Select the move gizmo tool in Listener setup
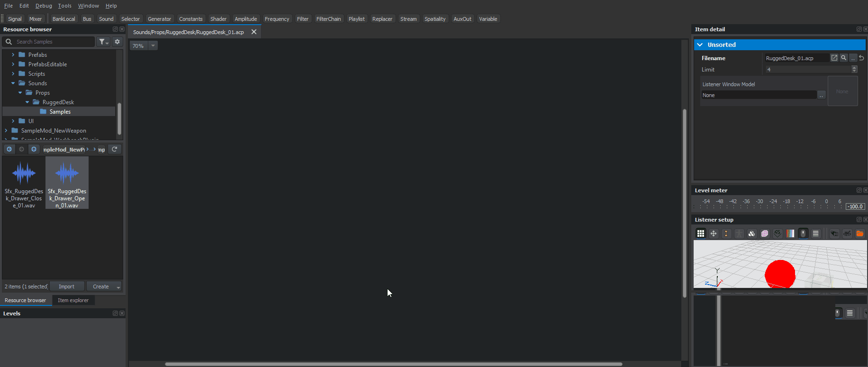The width and height of the screenshot is (868, 367). pos(714,233)
